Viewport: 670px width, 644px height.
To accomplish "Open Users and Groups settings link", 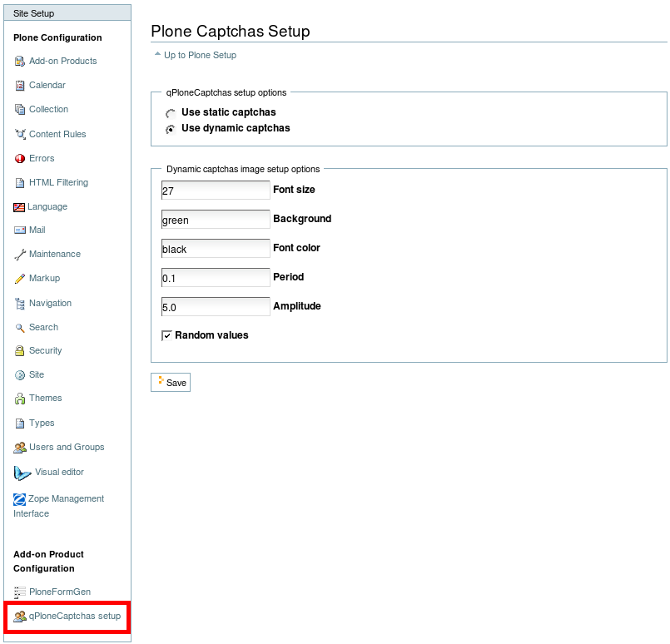I will (x=67, y=447).
